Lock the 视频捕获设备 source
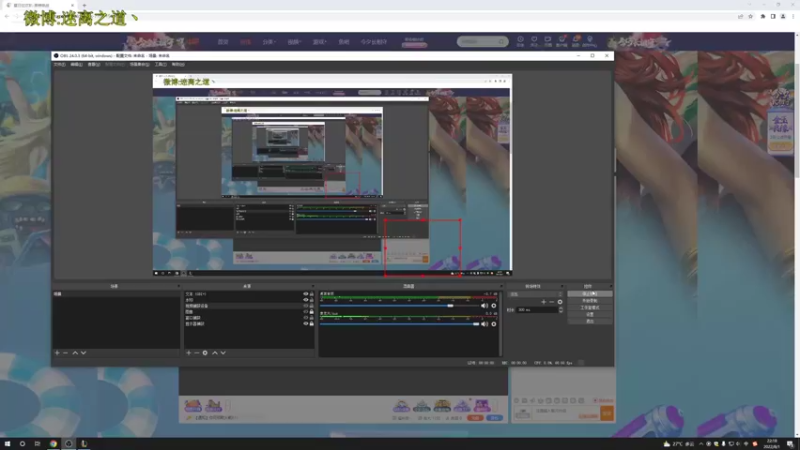The image size is (800, 450). tap(312, 306)
